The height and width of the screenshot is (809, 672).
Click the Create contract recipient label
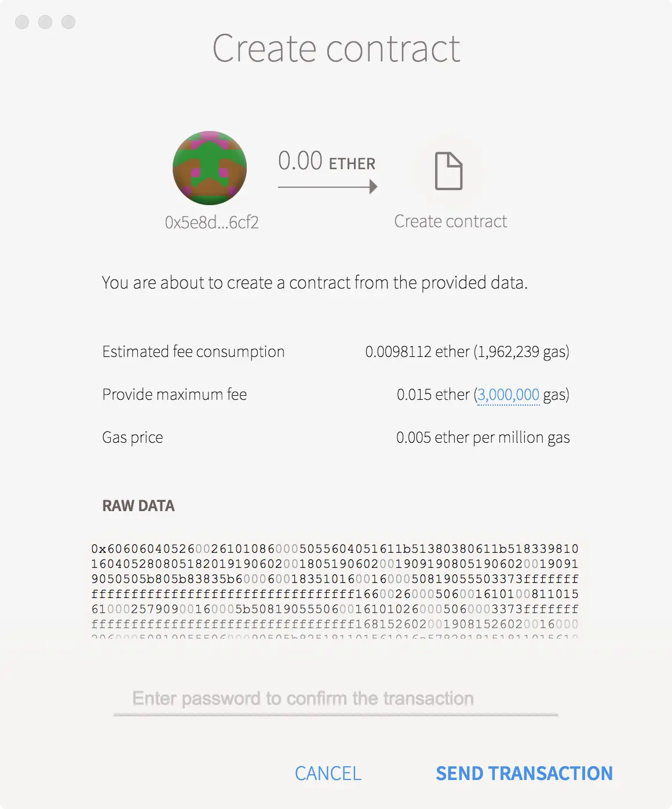click(x=451, y=221)
